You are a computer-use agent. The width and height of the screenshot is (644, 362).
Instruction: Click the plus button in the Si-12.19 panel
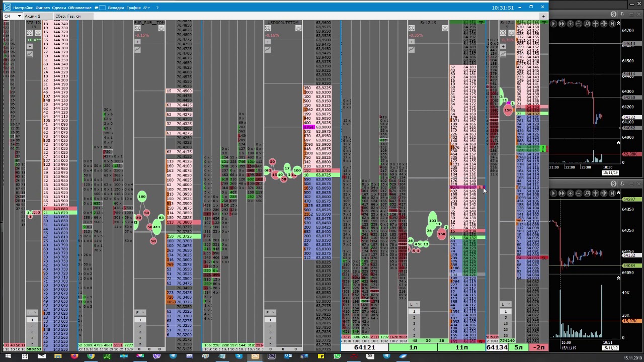[x=411, y=42]
